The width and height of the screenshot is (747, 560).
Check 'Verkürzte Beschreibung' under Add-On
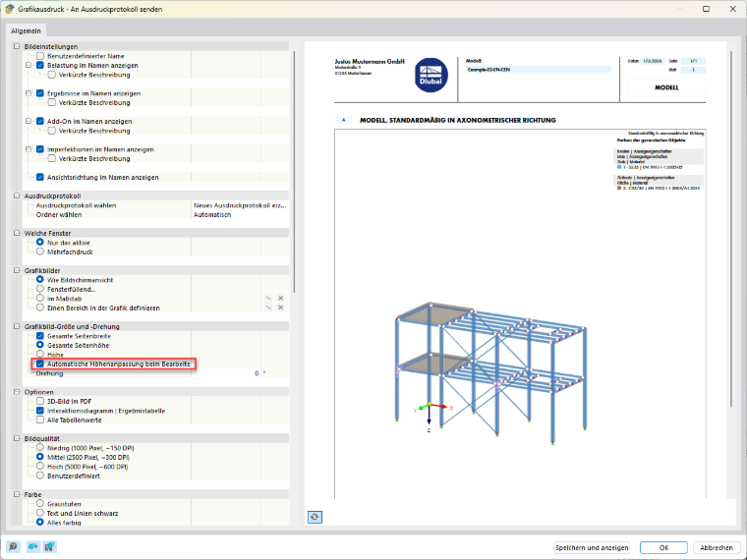(52, 131)
